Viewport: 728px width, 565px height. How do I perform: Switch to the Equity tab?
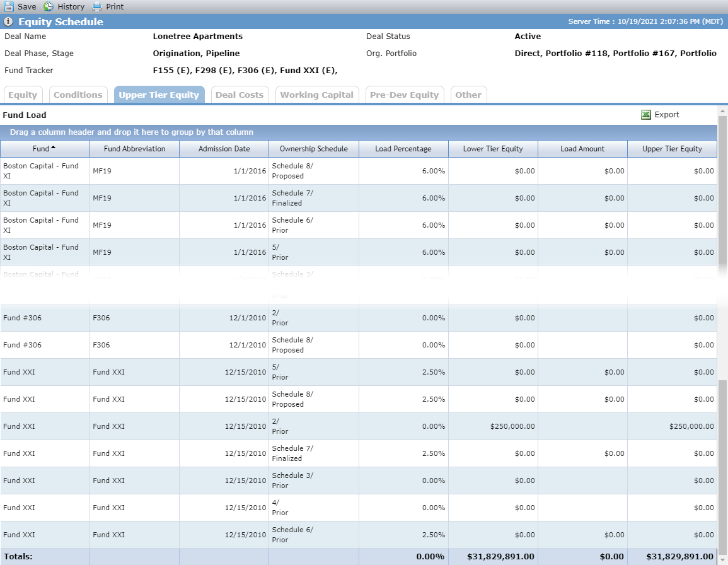[x=23, y=95]
